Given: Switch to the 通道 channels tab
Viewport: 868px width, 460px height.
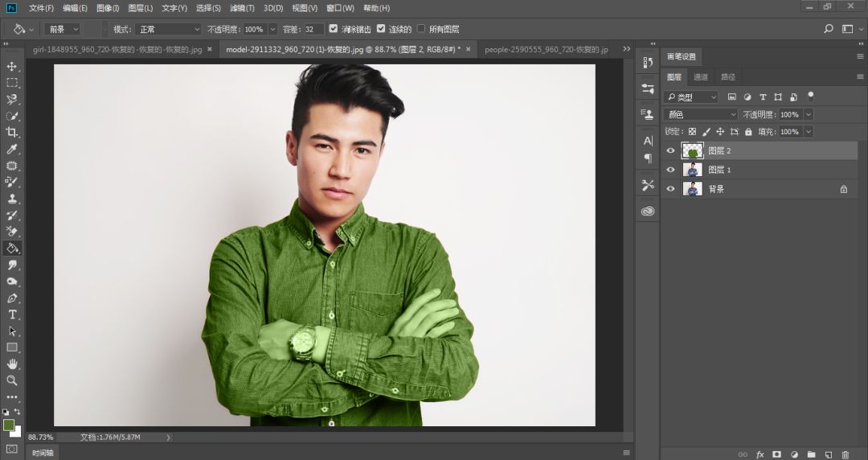Looking at the screenshot, I should (701, 77).
